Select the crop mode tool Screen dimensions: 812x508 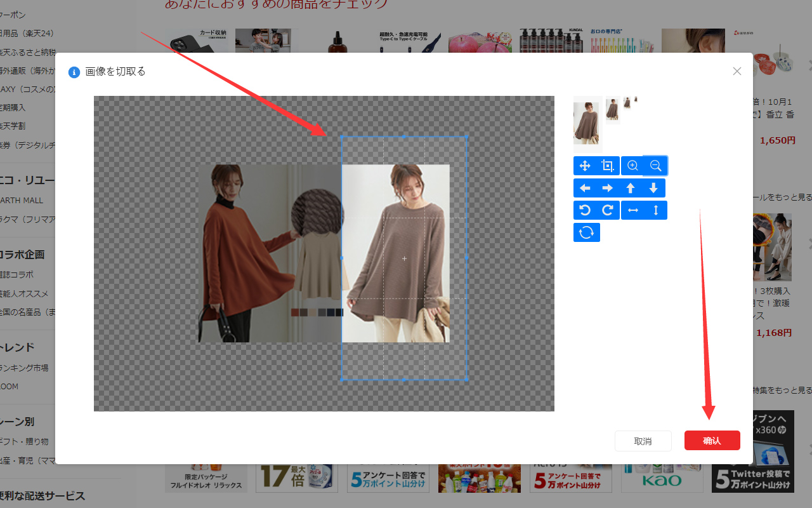(608, 166)
